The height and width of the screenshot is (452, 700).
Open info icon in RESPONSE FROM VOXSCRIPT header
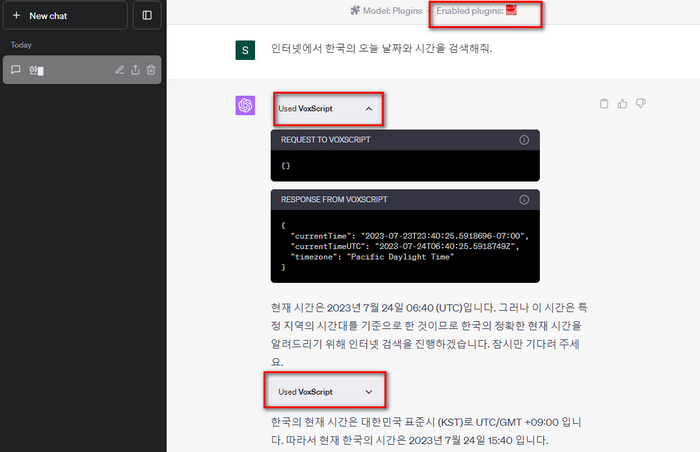click(x=524, y=200)
